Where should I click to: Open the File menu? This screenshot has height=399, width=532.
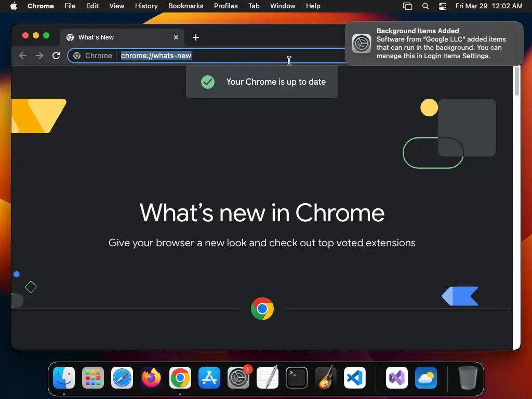tap(70, 6)
